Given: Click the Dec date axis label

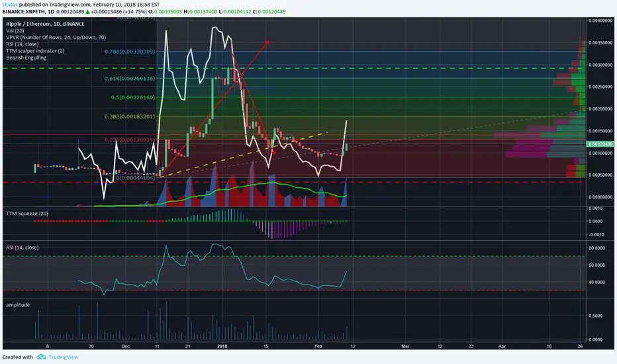Looking at the screenshot, I should click(x=126, y=346).
